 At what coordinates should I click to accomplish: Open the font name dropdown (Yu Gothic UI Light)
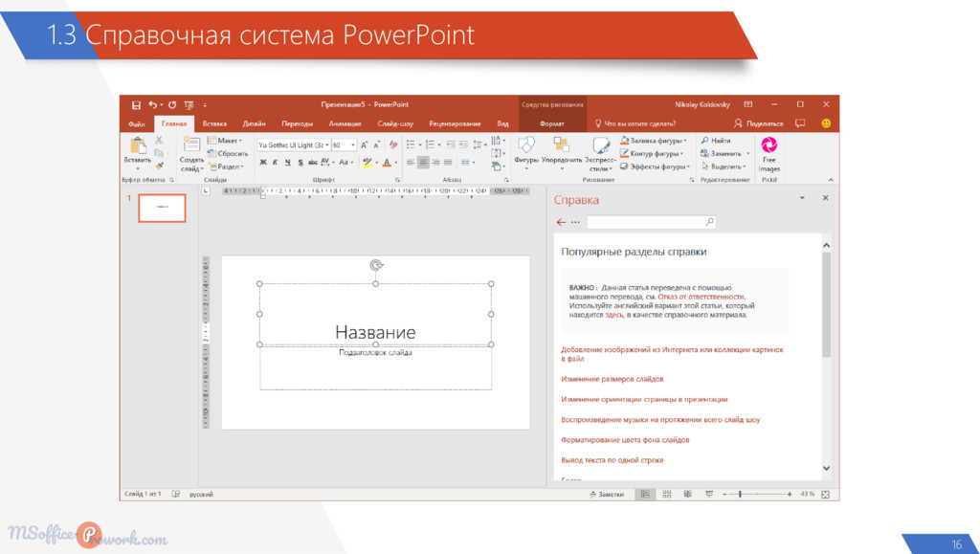point(327,144)
